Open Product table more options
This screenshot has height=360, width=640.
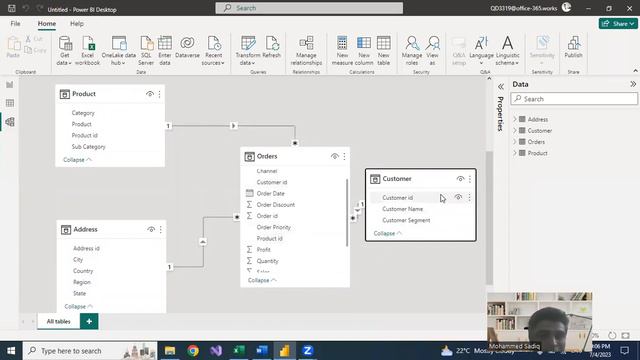coord(160,94)
